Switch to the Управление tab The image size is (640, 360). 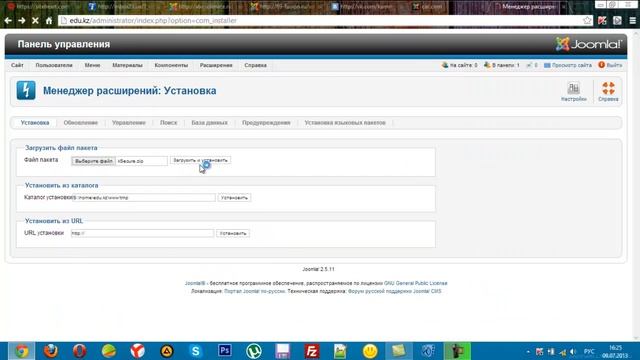pos(129,123)
